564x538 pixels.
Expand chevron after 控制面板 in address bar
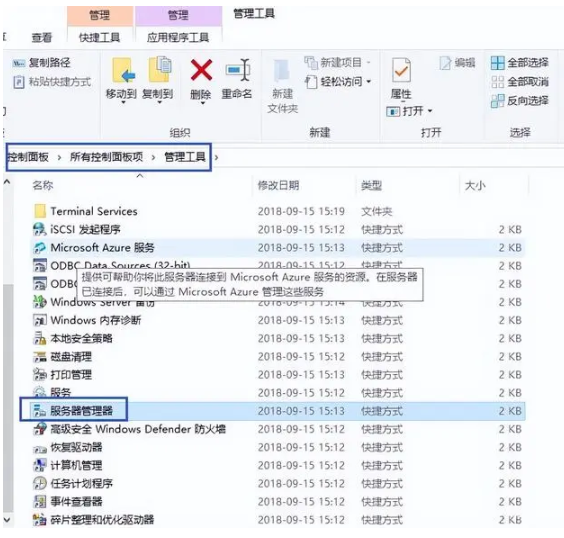tap(59, 157)
